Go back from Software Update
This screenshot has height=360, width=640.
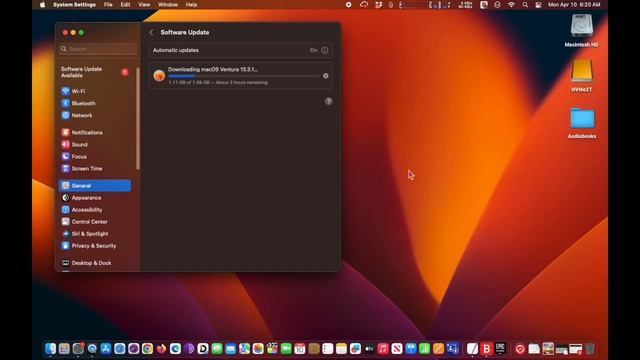click(151, 32)
